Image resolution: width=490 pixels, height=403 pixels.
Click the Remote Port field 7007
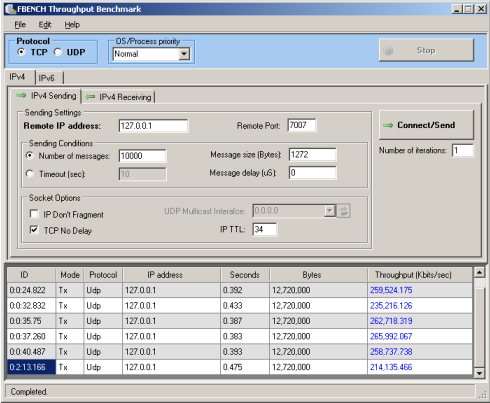302,125
